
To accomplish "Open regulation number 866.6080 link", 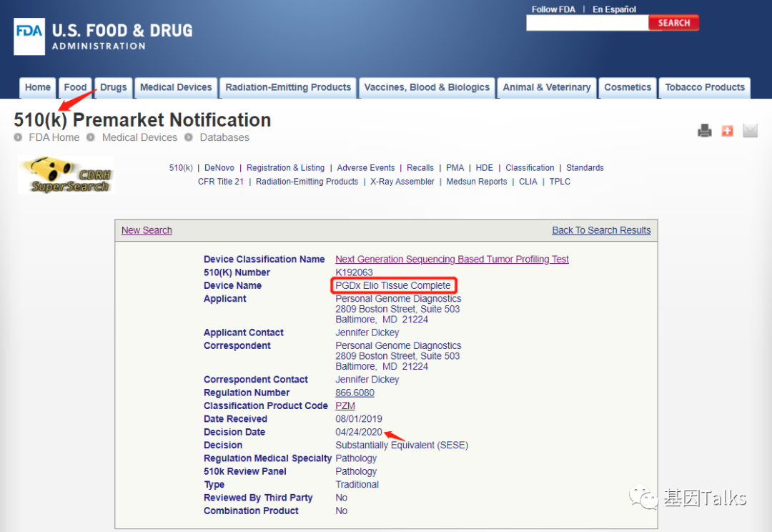I will tap(355, 393).
